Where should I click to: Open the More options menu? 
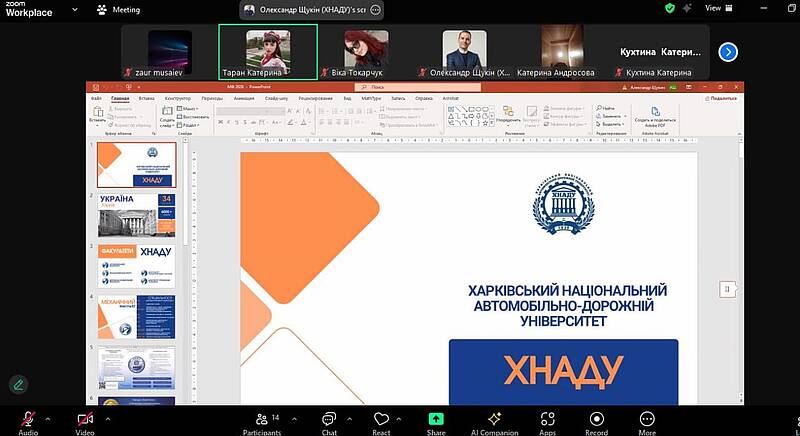click(647, 419)
